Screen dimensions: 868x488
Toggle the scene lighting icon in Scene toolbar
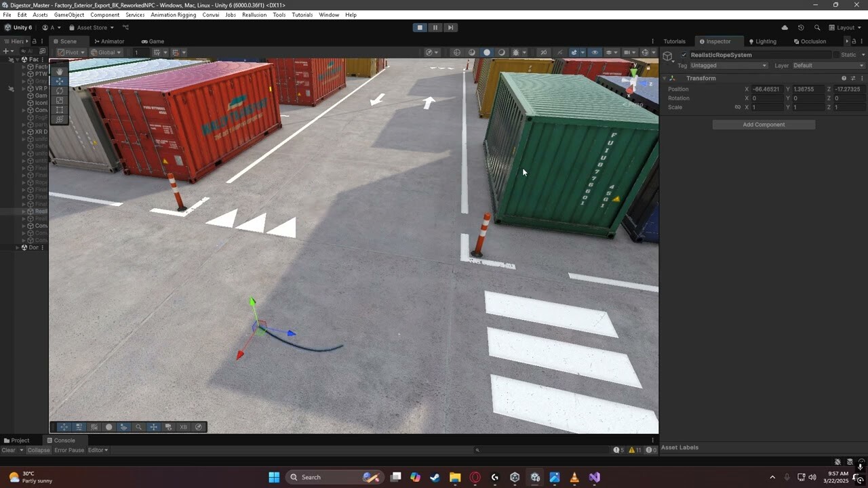471,52
